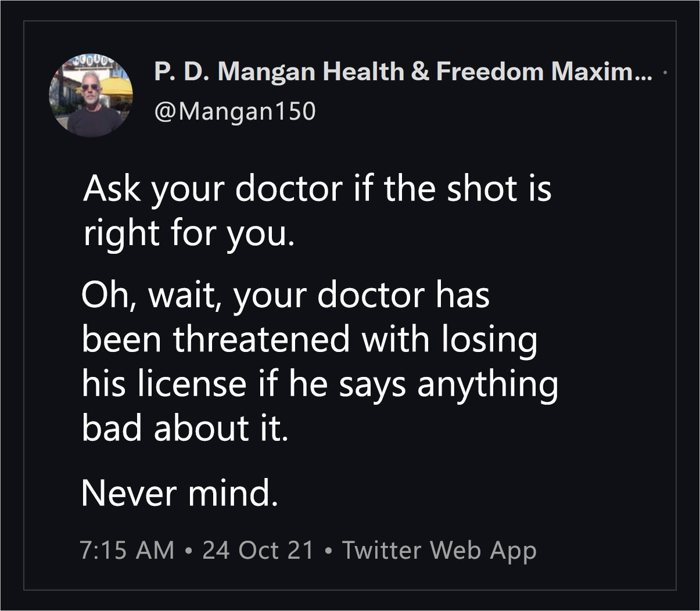Viewport: 700px width, 611px height.
Task: Click the 'his license if he says anything' line
Action: point(320,384)
